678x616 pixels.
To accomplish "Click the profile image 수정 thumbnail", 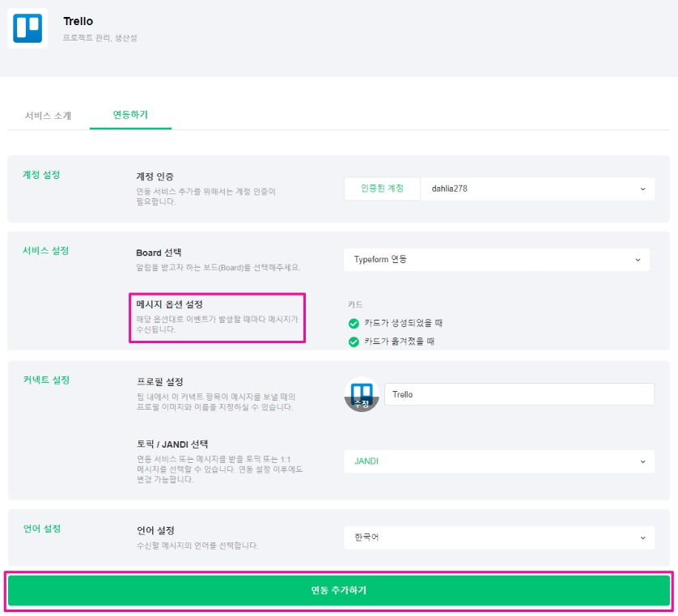I will click(362, 395).
